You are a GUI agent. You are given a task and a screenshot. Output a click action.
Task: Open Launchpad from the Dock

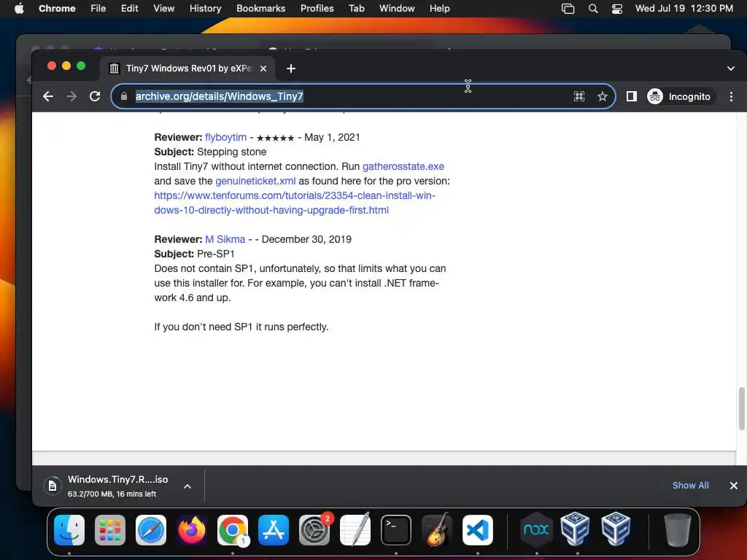pos(110,530)
